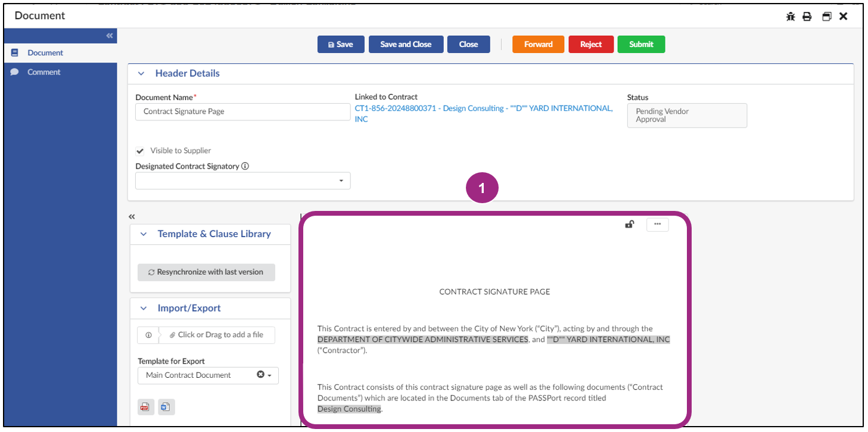Click the print icon
Image resolution: width=868 pixels, height=432 pixels.
807,17
